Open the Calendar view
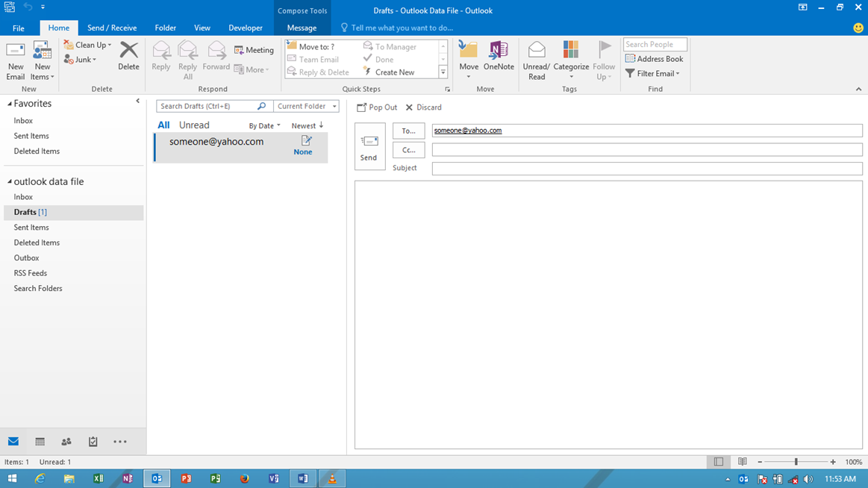 [x=40, y=442]
